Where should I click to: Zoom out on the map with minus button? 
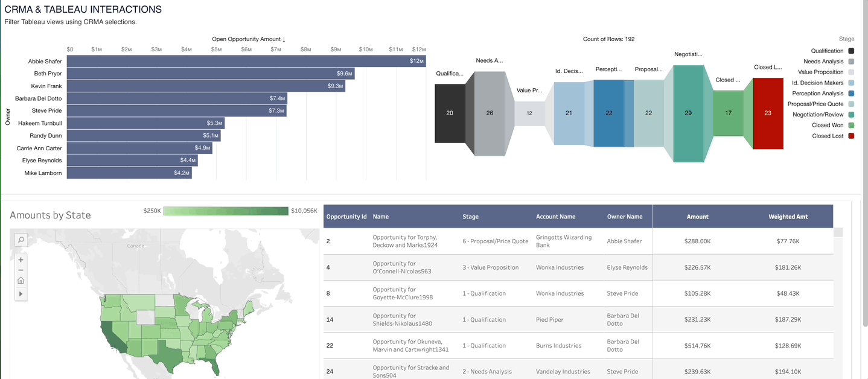coord(21,270)
